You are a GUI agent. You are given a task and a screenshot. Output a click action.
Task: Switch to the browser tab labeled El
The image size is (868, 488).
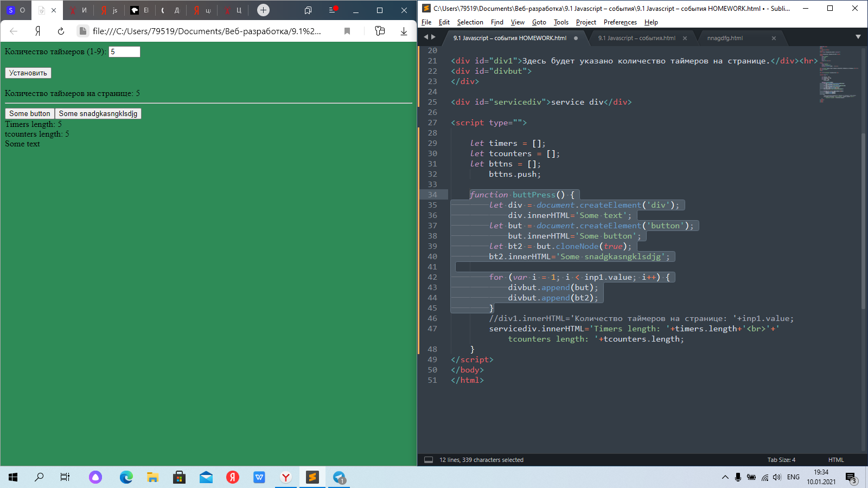pyautogui.click(x=140, y=10)
